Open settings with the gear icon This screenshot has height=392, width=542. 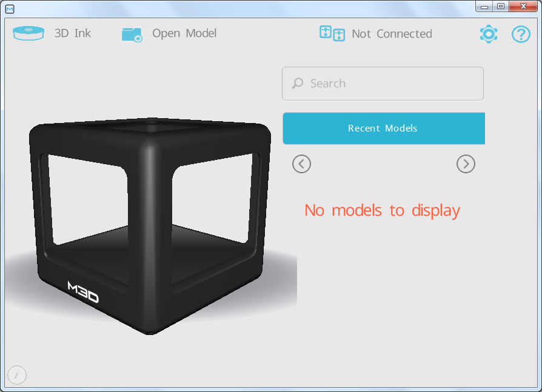pos(488,34)
